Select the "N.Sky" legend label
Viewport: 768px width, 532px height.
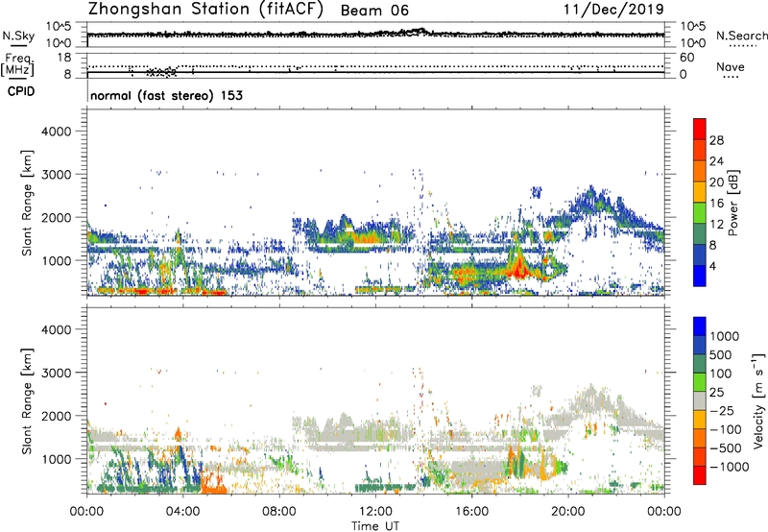[x=18, y=36]
